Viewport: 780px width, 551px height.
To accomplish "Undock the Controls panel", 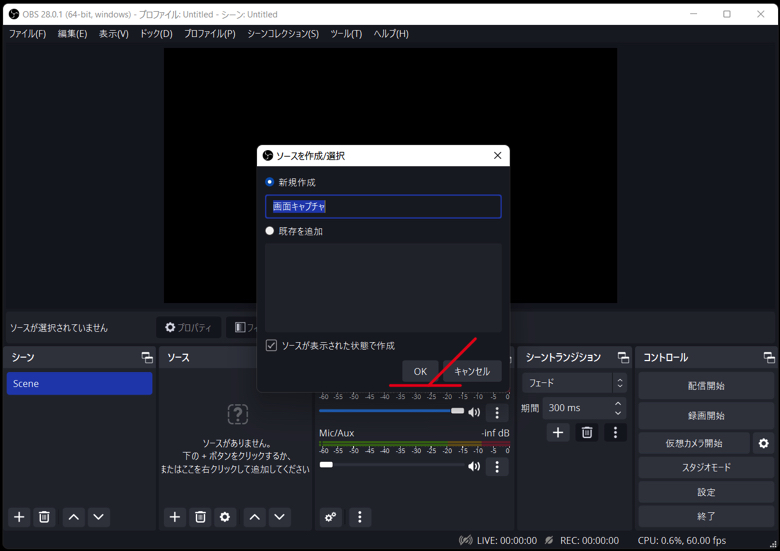I will pyautogui.click(x=769, y=357).
